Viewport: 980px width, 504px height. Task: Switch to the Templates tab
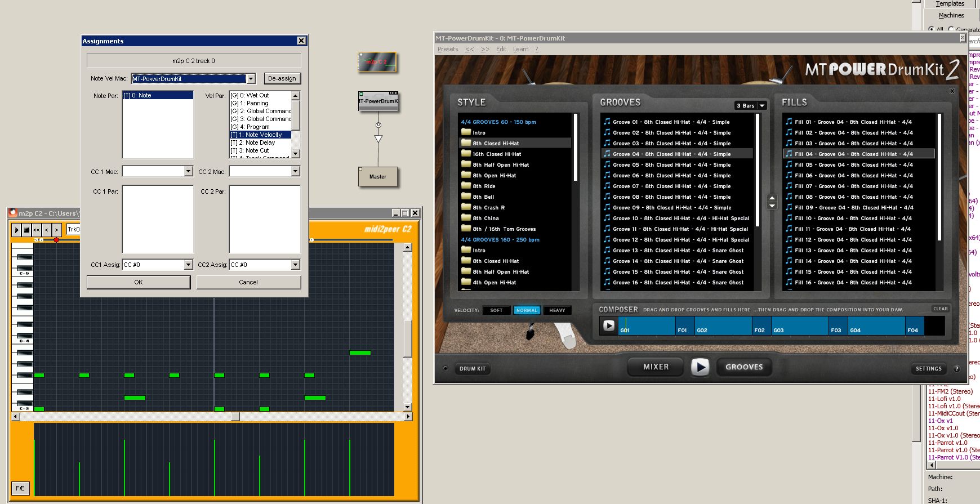950,3
